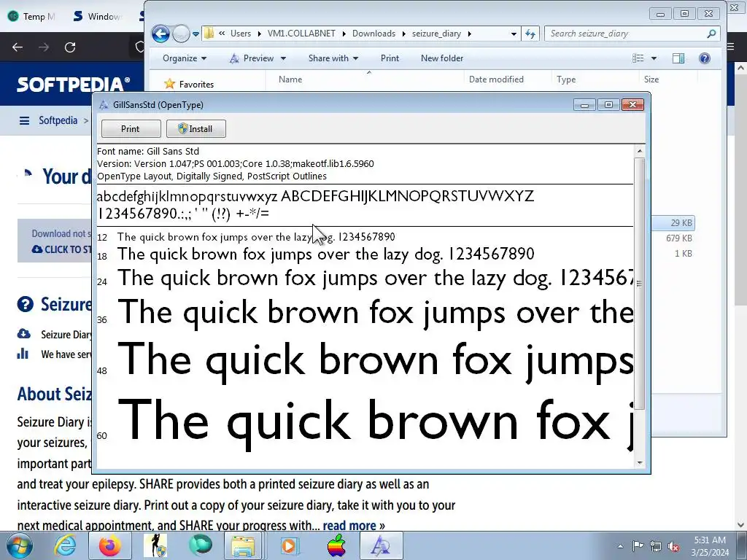Sort by the Type column header
The height and width of the screenshot is (560, 747).
[x=566, y=79]
